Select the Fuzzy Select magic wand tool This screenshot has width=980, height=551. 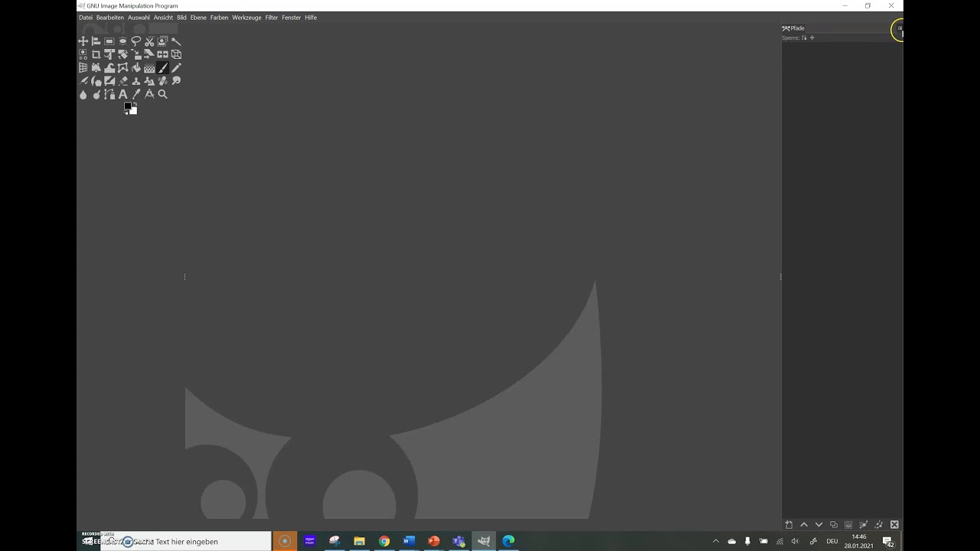pos(176,41)
